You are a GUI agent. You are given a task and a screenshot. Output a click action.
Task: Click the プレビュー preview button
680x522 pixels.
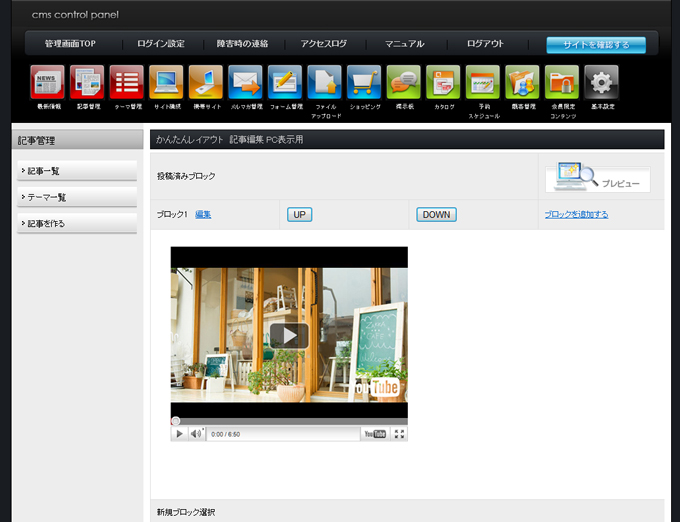(598, 179)
